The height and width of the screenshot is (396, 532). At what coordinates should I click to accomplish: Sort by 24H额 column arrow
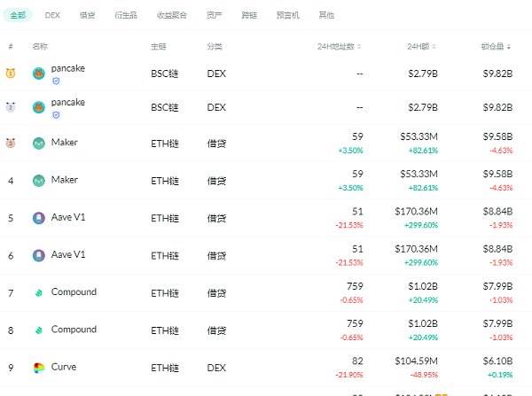click(x=434, y=46)
